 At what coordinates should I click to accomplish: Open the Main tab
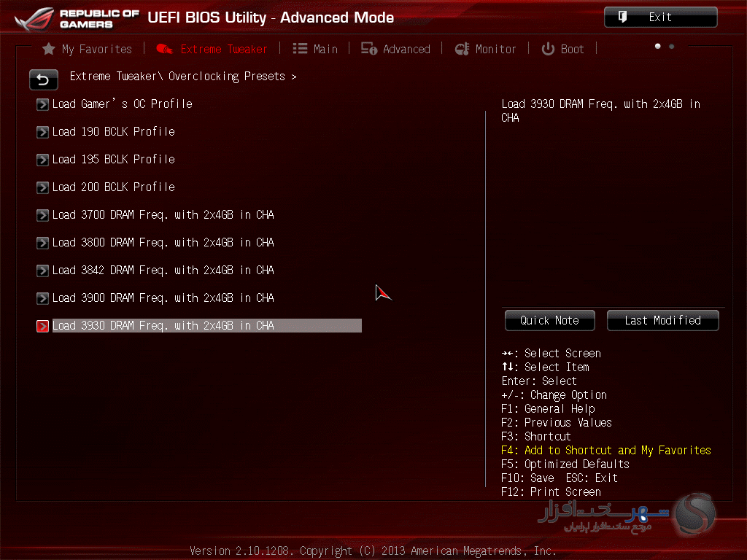pos(315,49)
